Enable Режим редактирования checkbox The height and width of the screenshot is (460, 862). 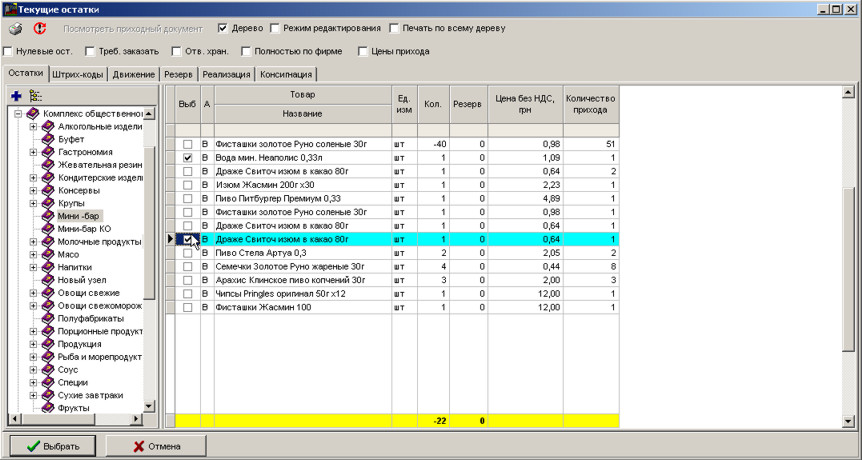[275, 28]
